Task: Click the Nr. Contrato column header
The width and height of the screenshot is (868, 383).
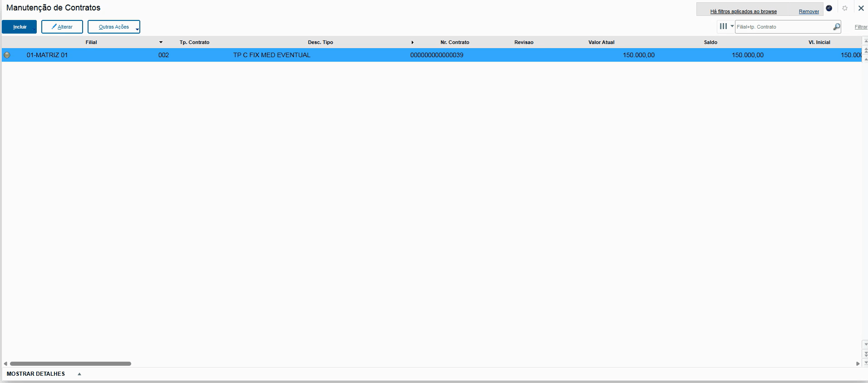Action: coord(455,42)
